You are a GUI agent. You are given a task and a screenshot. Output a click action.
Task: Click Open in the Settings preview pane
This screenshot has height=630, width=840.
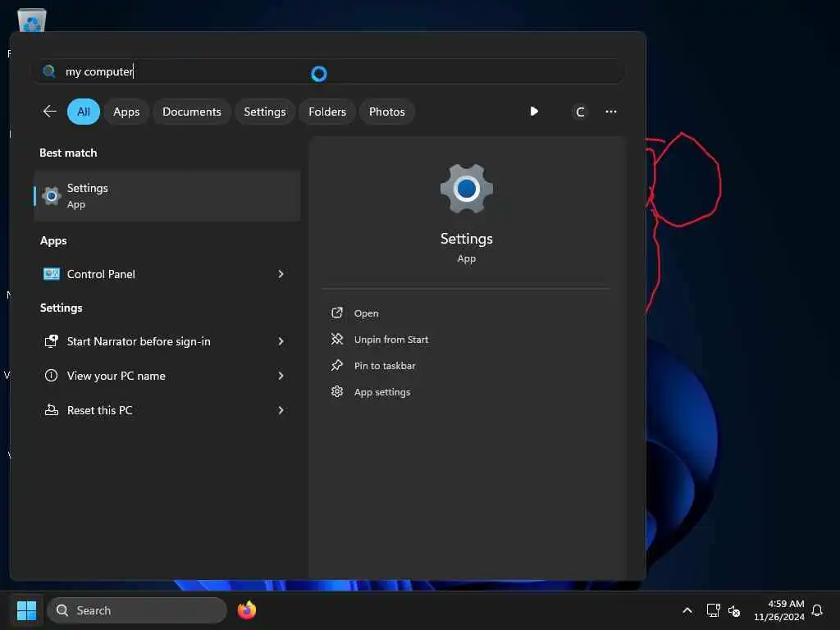pos(367,313)
